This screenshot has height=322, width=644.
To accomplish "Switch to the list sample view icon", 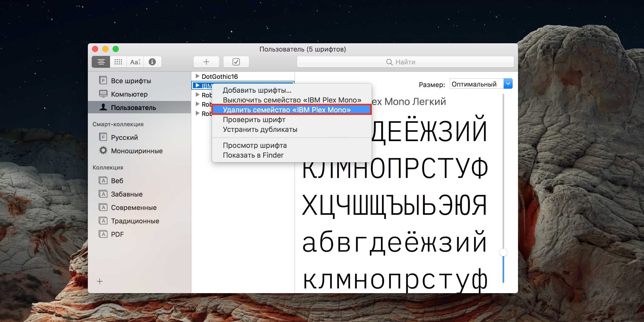I will (x=101, y=62).
